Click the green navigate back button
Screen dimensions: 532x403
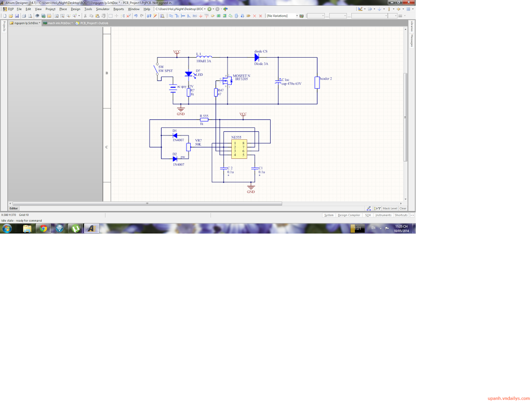click(209, 9)
